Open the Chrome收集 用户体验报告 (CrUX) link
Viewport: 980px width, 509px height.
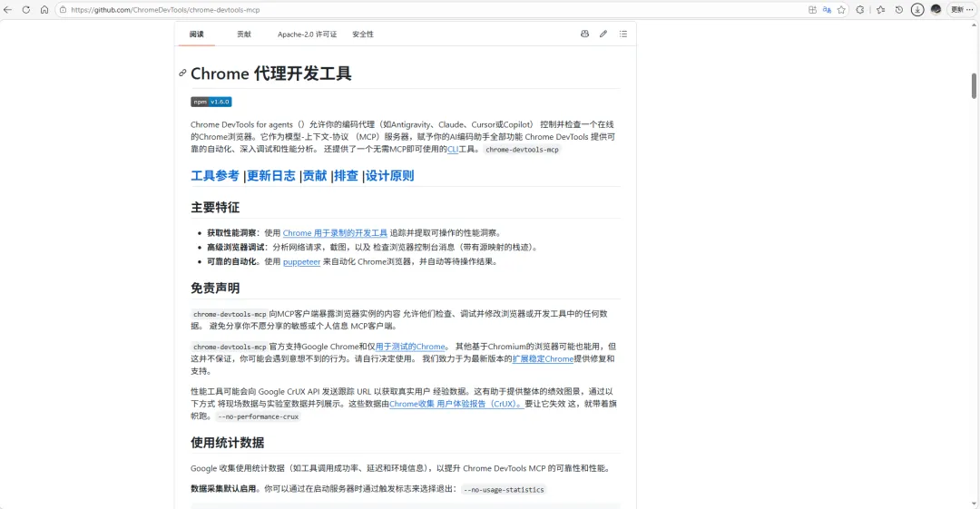(456, 404)
